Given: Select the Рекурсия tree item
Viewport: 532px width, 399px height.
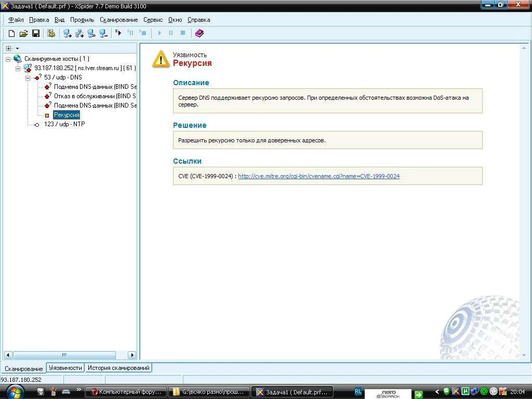Looking at the screenshot, I should tap(66, 115).
